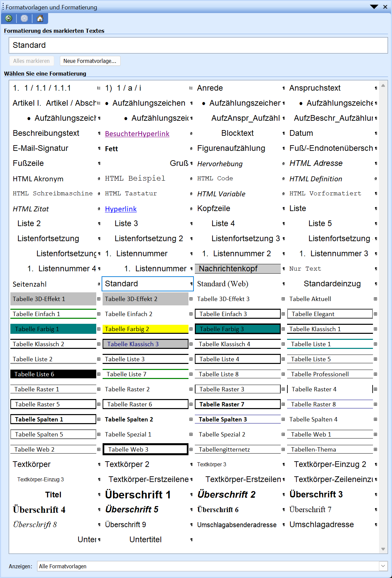Select the Überschrift 8 style

(35, 524)
